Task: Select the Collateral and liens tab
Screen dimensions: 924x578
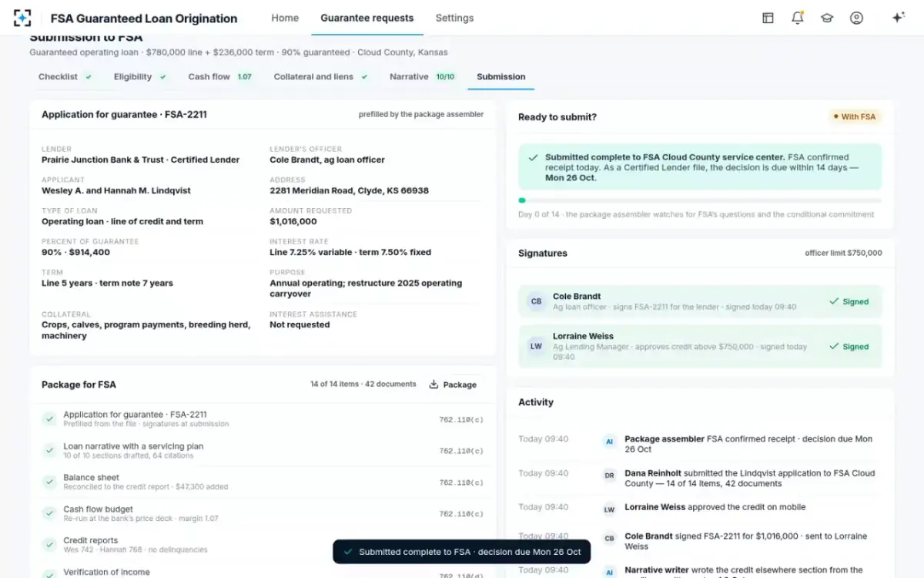Action: pyautogui.click(x=321, y=77)
